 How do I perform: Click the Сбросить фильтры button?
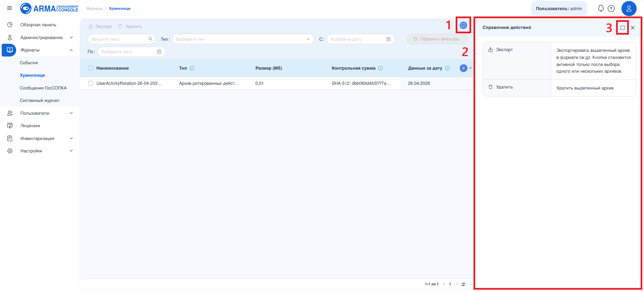(437, 39)
